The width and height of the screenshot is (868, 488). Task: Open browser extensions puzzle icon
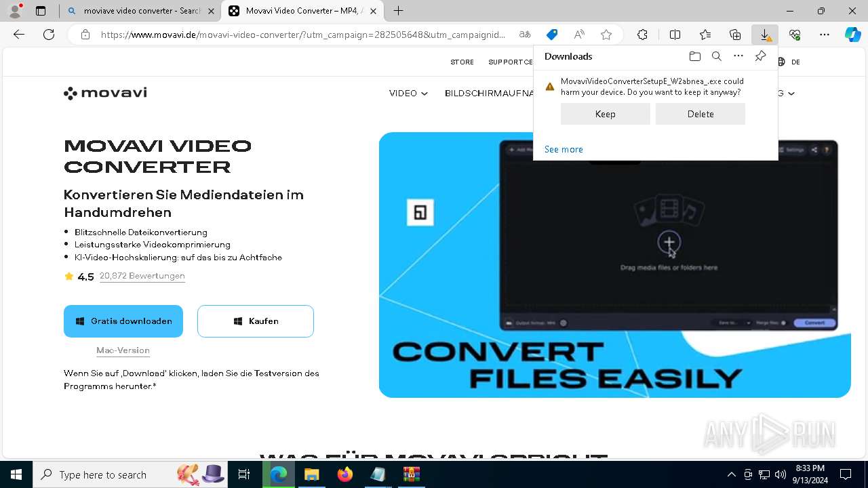click(x=642, y=35)
